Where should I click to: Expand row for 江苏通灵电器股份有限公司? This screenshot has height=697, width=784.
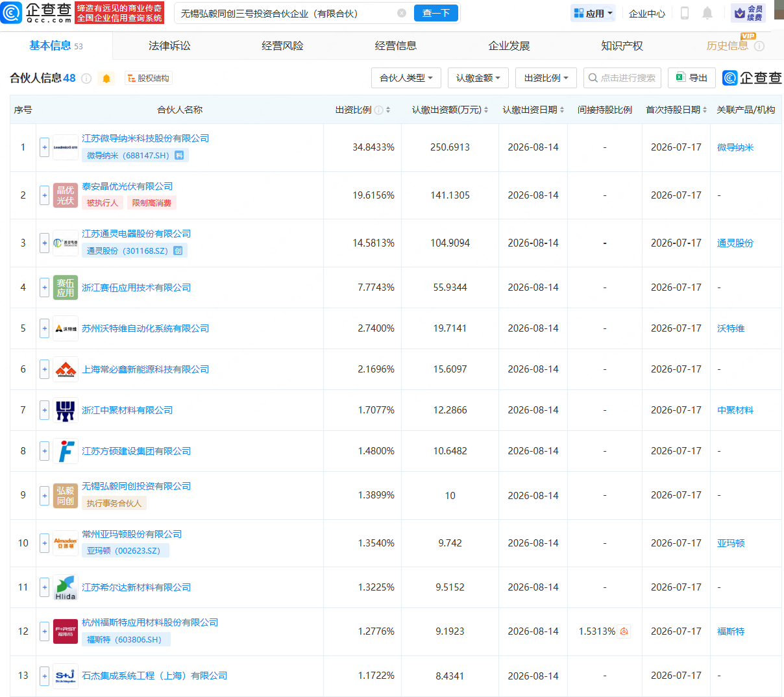coord(44,243)
